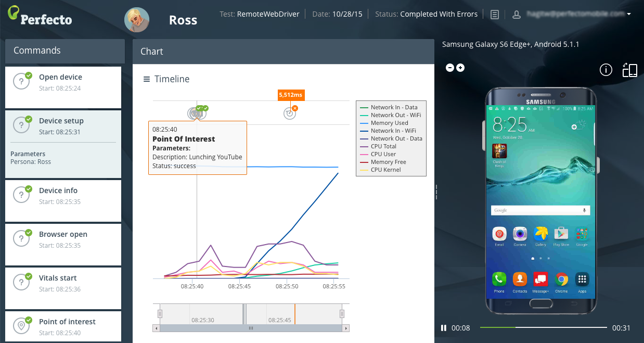644x343 pixels.
Task: Select the Point of interest command
Action: [63, 327]
